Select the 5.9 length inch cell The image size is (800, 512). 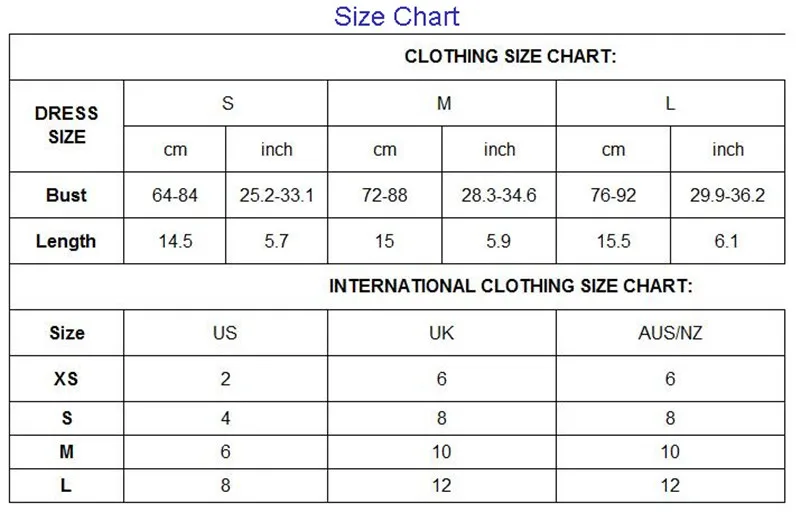pyautogui.click(x=499, y=241)
